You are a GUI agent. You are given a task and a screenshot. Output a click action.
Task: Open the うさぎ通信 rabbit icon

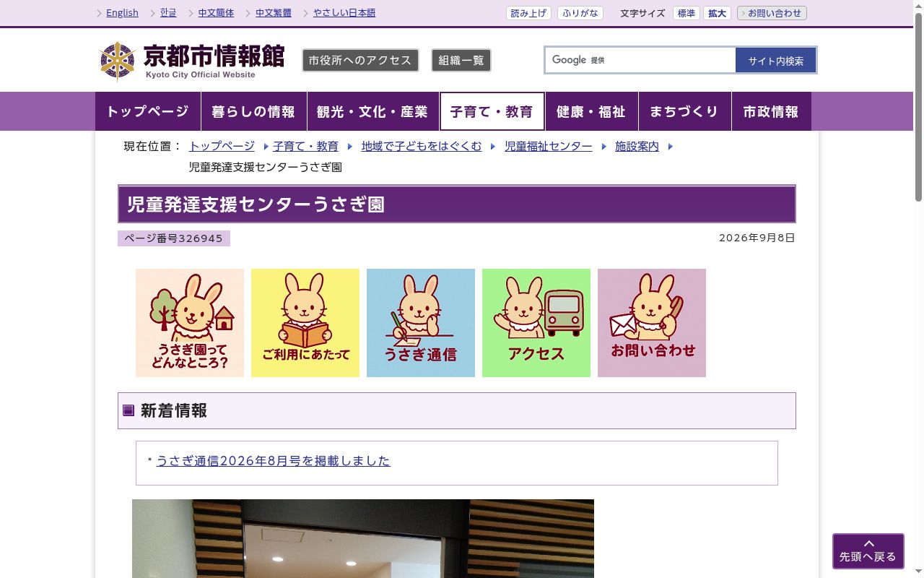[x=421, y=323]
